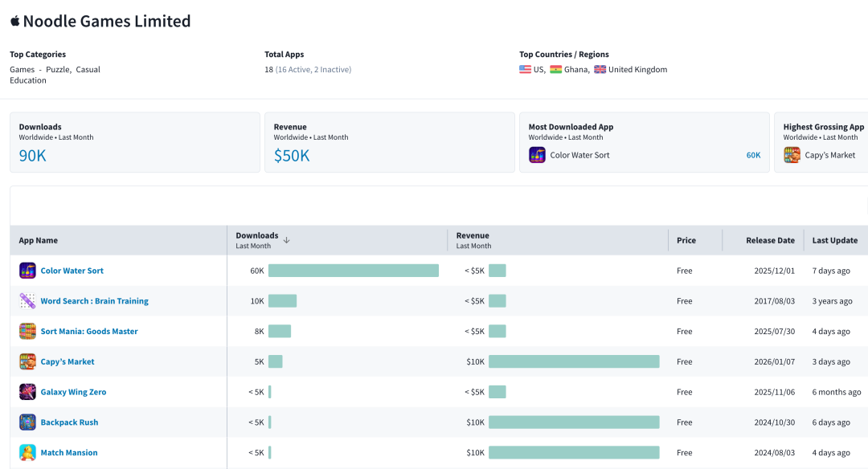Sort table by Revenue column header
Image resolution: width=868 pixels, height=469 pixels.
pyautogui.click(x=473, y=235)
